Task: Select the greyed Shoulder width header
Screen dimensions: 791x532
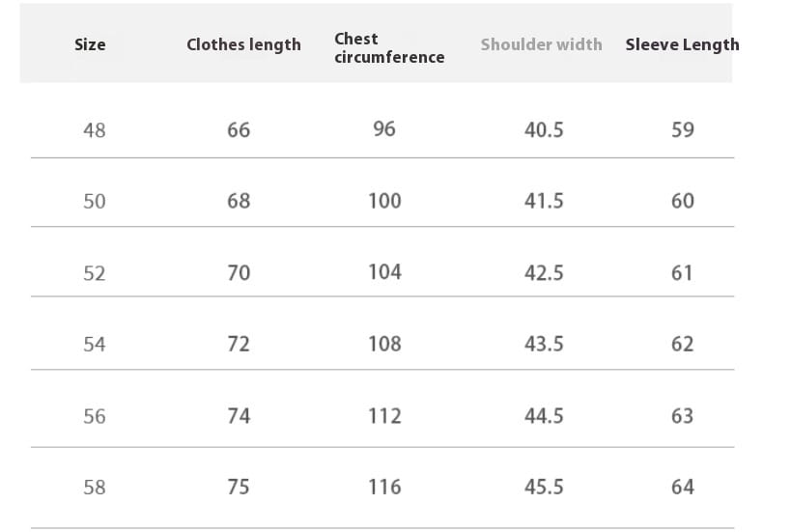Action: [x=541, y=44]
